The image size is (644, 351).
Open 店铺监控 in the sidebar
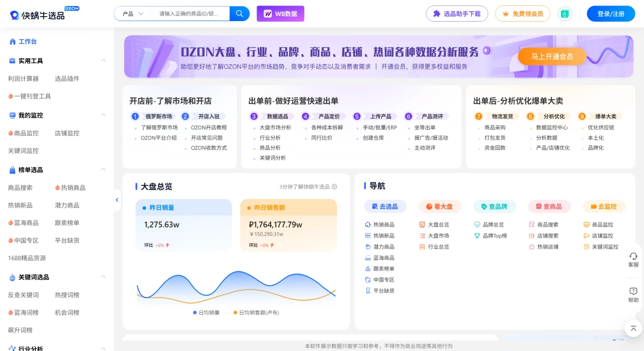[67, 133]
